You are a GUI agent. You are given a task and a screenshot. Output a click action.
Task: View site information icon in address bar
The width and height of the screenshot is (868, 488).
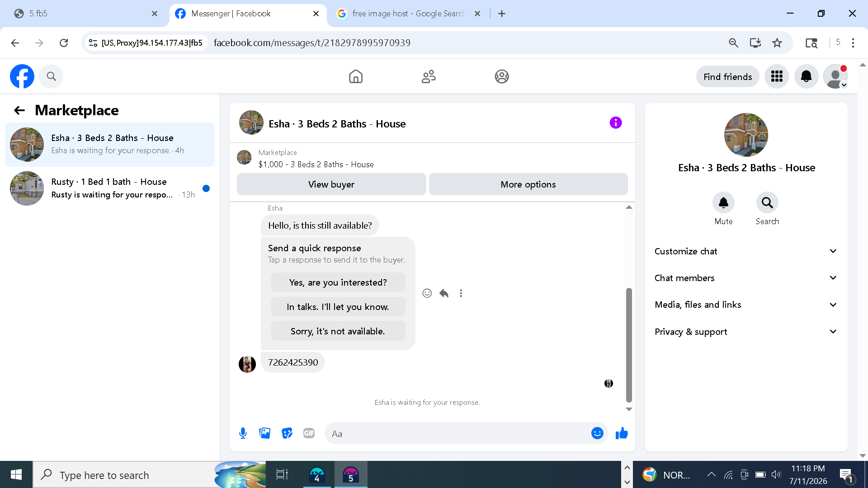(93, 43)
